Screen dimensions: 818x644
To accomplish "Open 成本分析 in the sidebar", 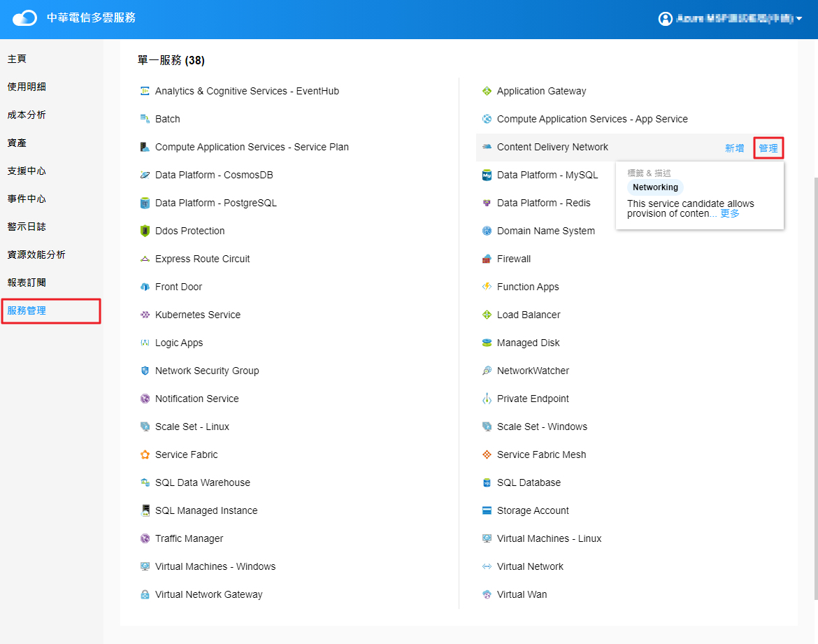I will point(27,115).
